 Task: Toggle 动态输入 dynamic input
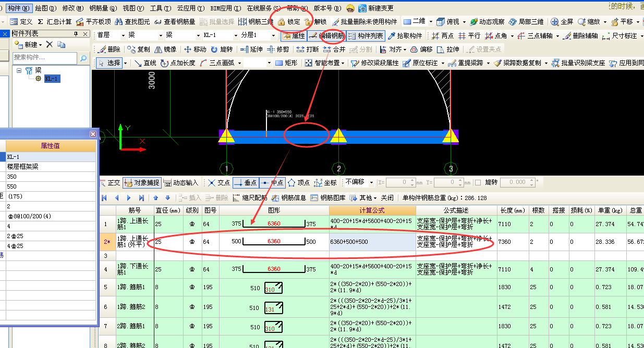(181, 183)
